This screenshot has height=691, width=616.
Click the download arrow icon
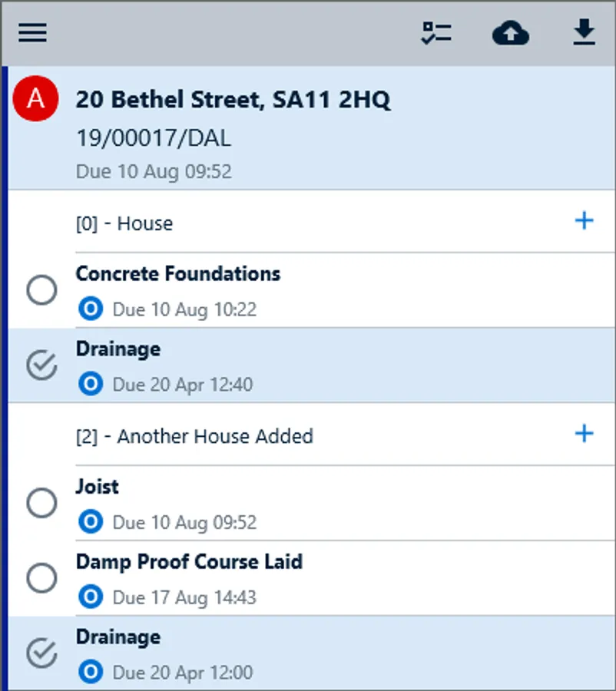pyautogui.click(x=585, y=32)
